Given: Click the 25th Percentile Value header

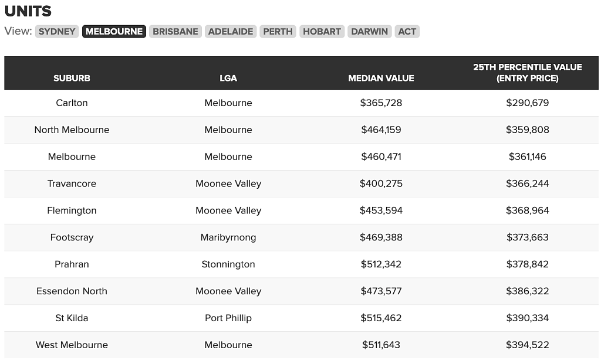Looking at the screenshot, I should (528, 73).
